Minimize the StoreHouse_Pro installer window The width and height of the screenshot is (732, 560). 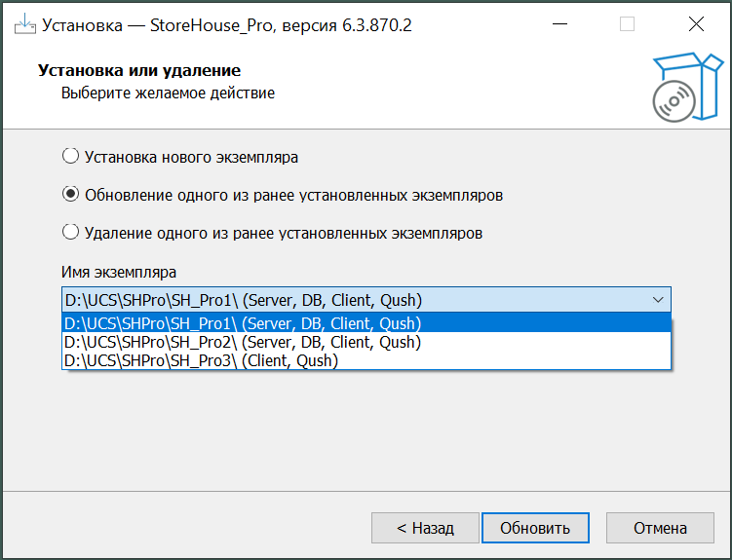click(x=559, y=25)
